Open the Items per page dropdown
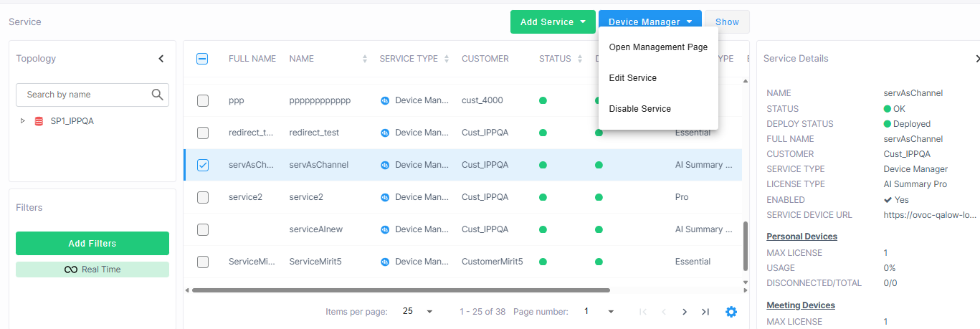 pyautogui.click(x=417, y=312)
